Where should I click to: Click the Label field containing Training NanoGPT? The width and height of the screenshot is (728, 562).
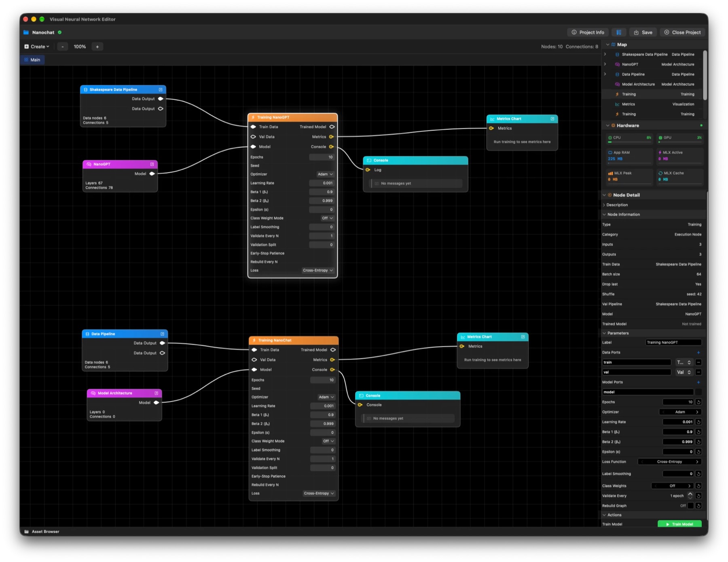(673, 343)
